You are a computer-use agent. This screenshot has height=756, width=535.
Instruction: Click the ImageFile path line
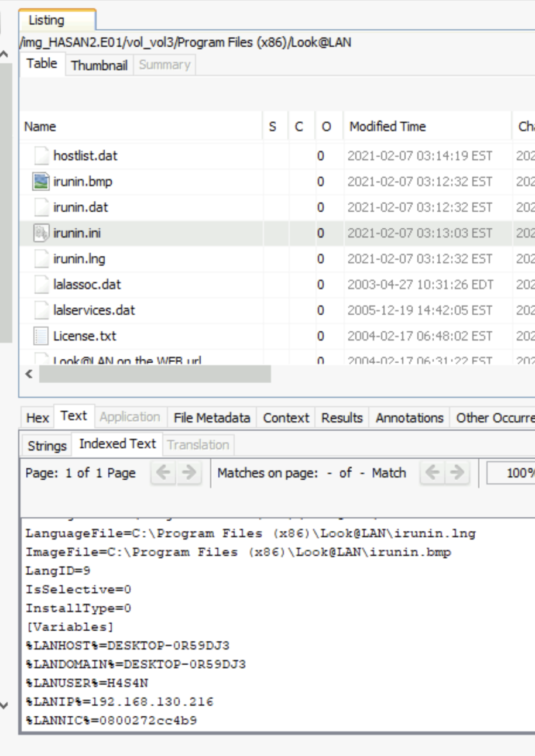pos(238,552)
